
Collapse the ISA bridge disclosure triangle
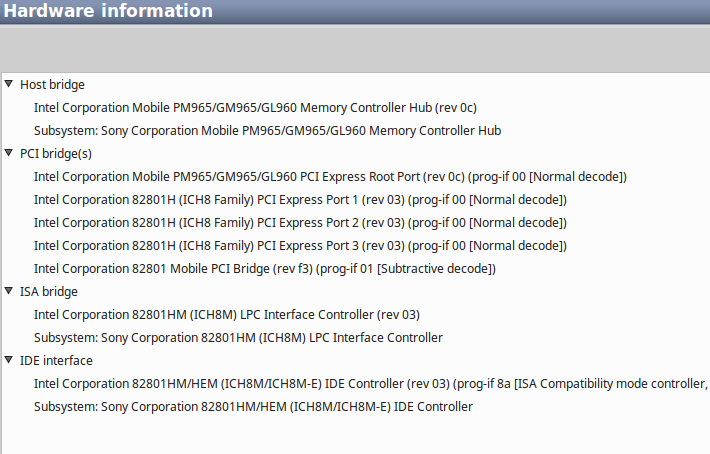pos(9,291)
